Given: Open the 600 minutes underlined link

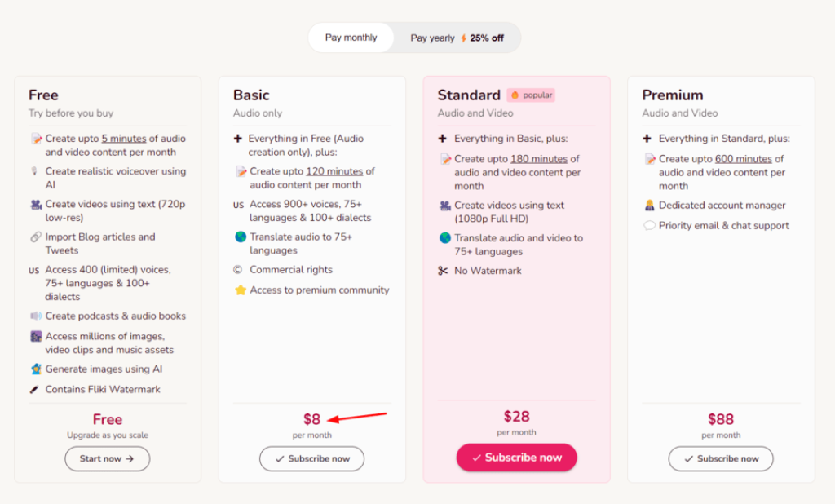Looking at the screenshot, I should pyautogui.click(x=744, y=159).
